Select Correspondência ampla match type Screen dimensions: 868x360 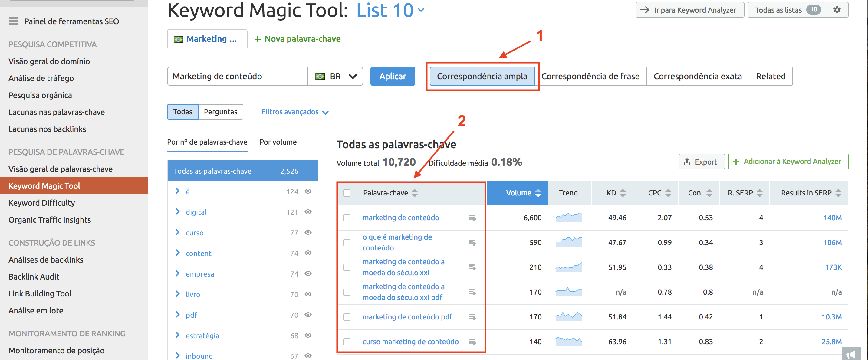point(482,77)
